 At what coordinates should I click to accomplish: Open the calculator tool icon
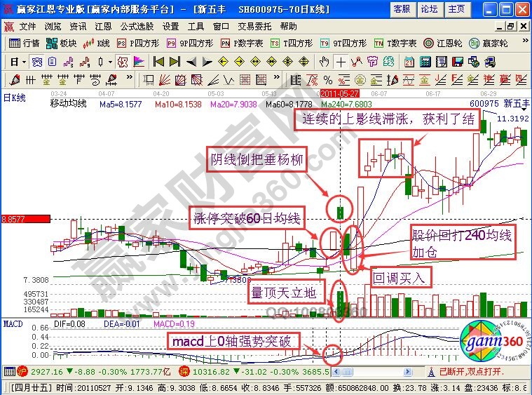pyautogui.click(x=425, y=62)
